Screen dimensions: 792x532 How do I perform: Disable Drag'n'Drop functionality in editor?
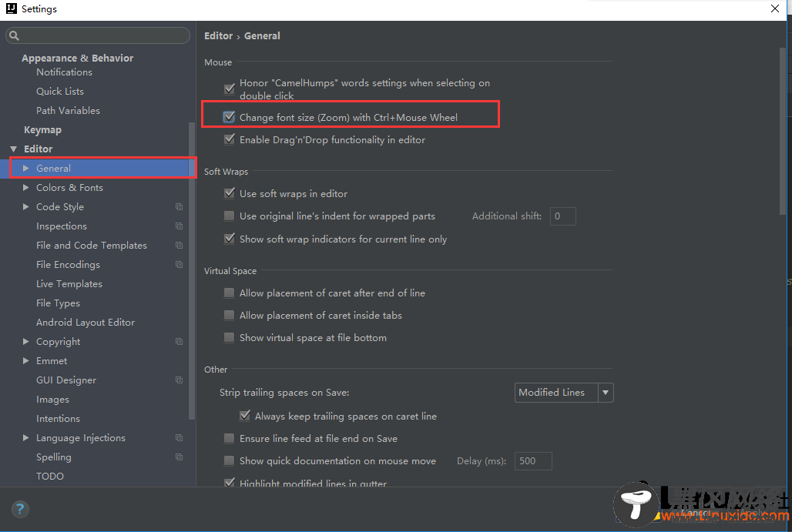(230, 139)
